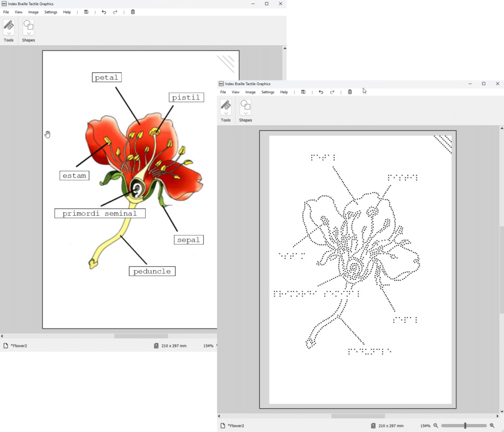Click the undo arrow in the color flower window

coord(104,12)
